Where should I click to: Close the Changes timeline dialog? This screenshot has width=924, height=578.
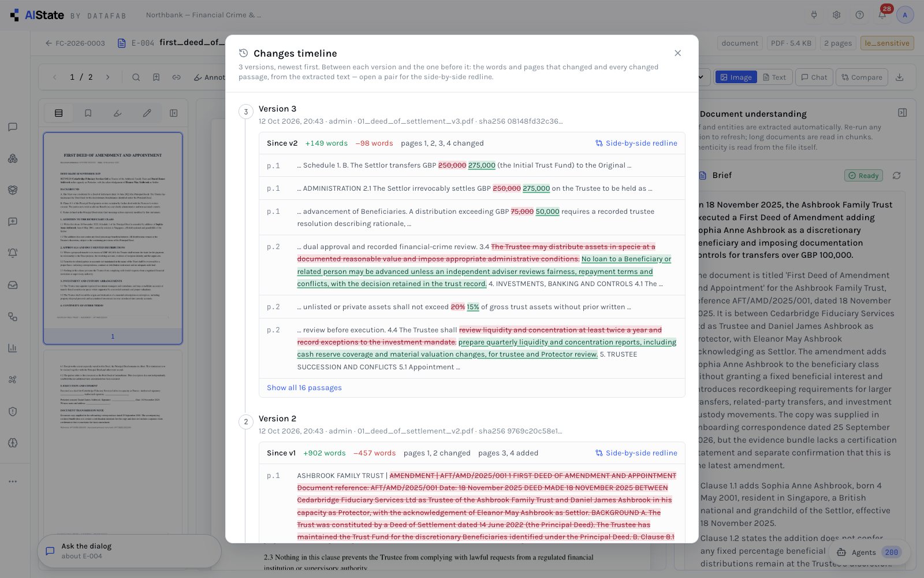coord(677,53)
